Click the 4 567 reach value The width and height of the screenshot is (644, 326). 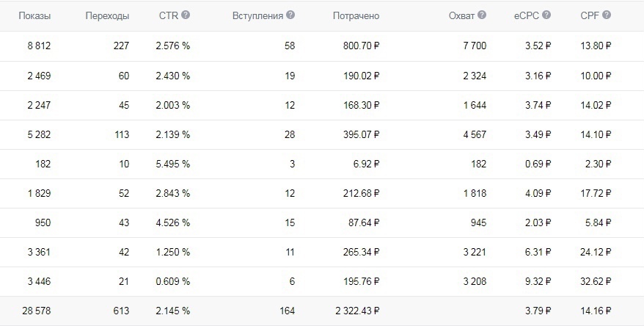pyautogui.click(x=475, y=135)
